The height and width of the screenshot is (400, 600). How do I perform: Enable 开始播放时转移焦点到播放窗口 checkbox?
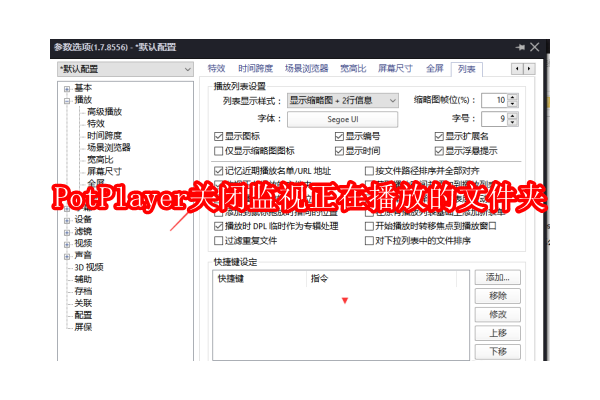point(369,226)
